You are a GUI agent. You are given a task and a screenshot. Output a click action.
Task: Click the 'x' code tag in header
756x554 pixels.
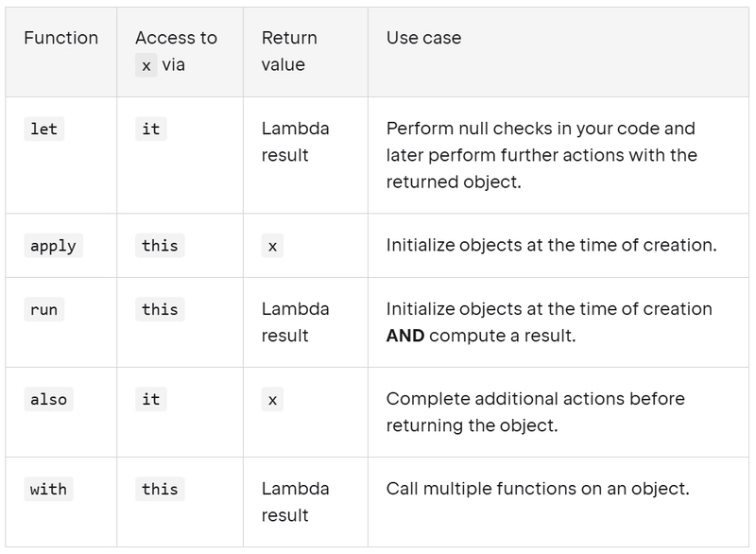coord(146,65)
